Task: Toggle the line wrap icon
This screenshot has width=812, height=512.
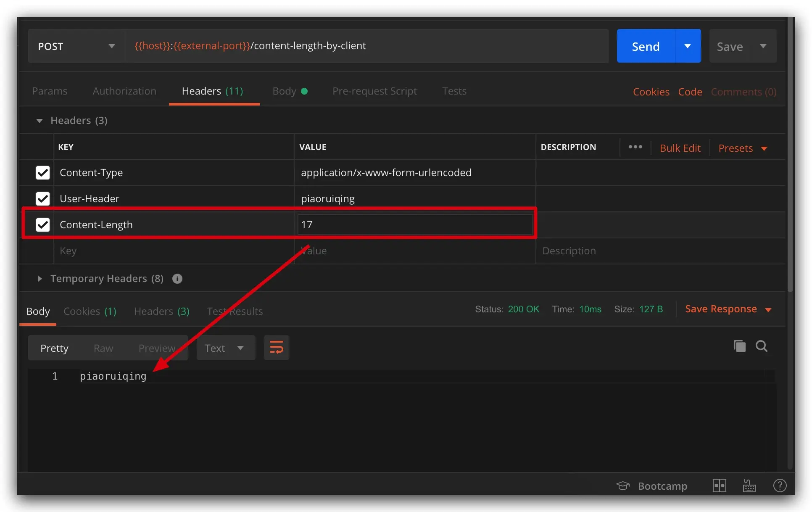Action: [276, 348]
